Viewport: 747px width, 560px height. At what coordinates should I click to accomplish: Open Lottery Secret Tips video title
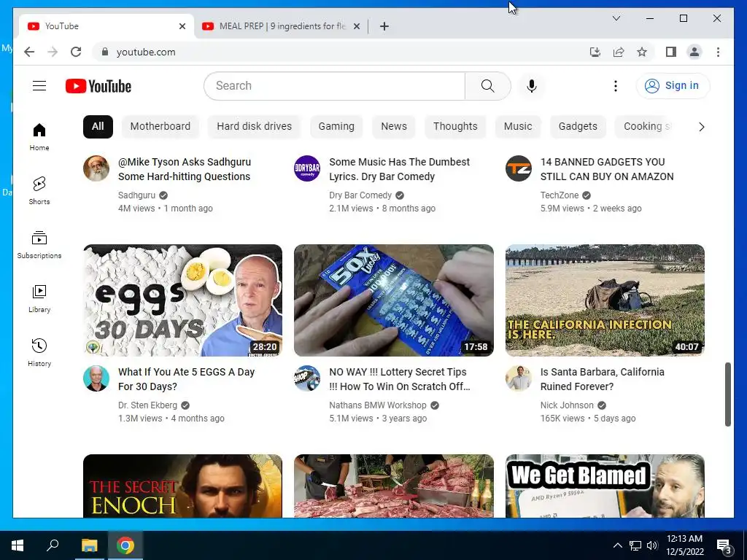(399, 379)
